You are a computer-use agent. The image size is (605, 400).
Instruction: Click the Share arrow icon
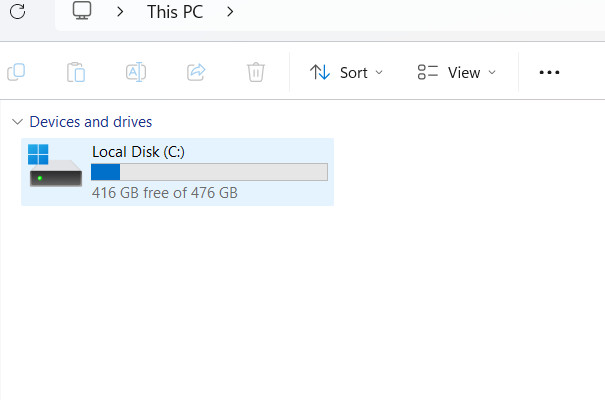(x=196, y=72)
